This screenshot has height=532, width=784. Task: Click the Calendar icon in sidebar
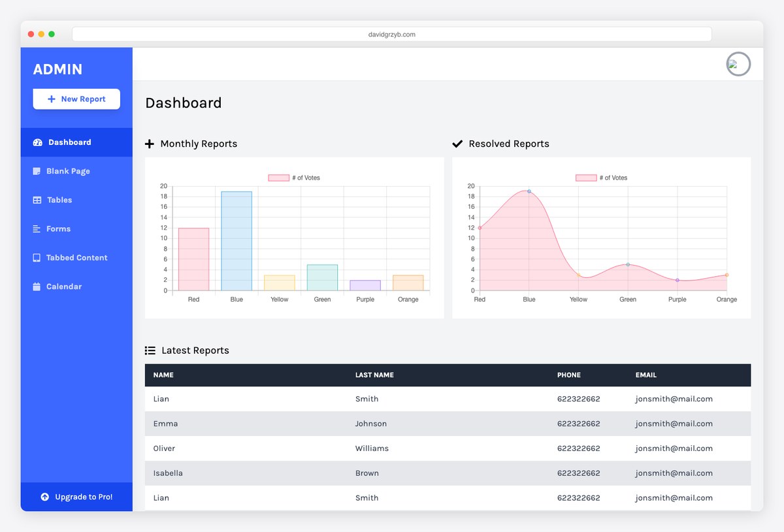pyautogui.click(x=37, y=287)
